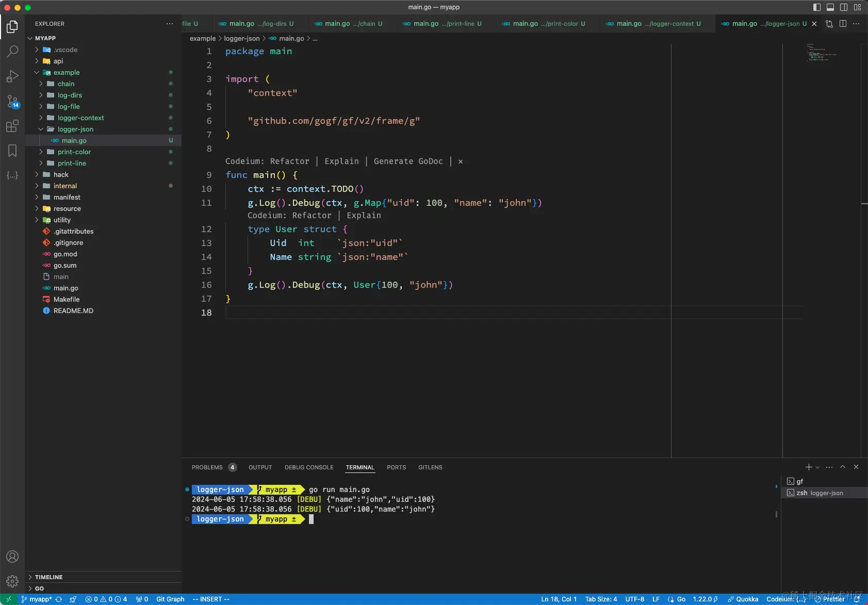The height and width of the screenshot is (605, 868).
Task: Open changes compare icon in editor toolbar
Action: pyautogui.click(x=829, y=24)
